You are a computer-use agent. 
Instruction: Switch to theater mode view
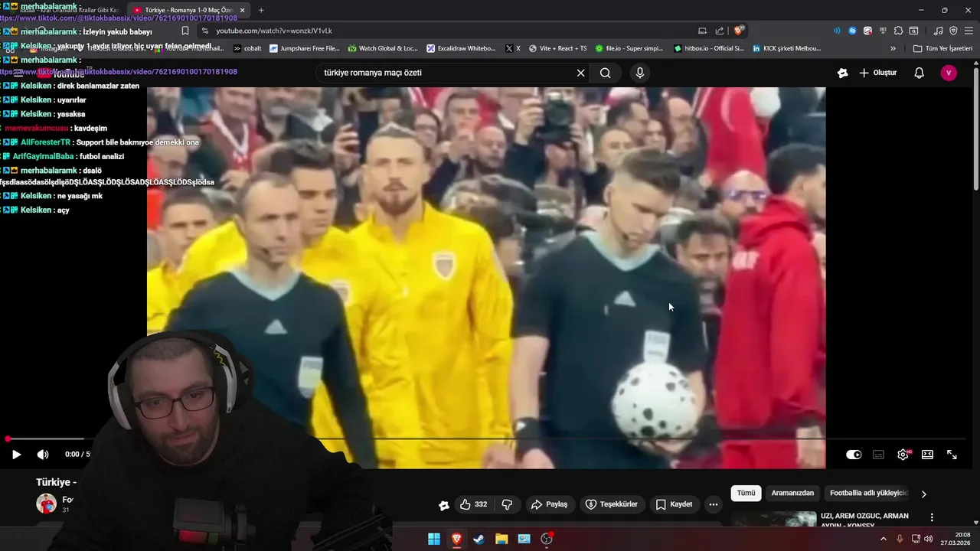[927, 455]
